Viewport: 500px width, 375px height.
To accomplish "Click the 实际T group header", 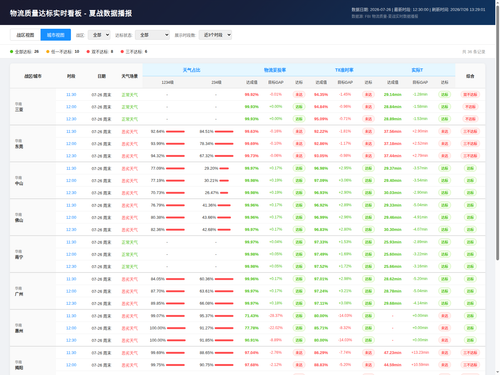I will (x=417, y=70).
